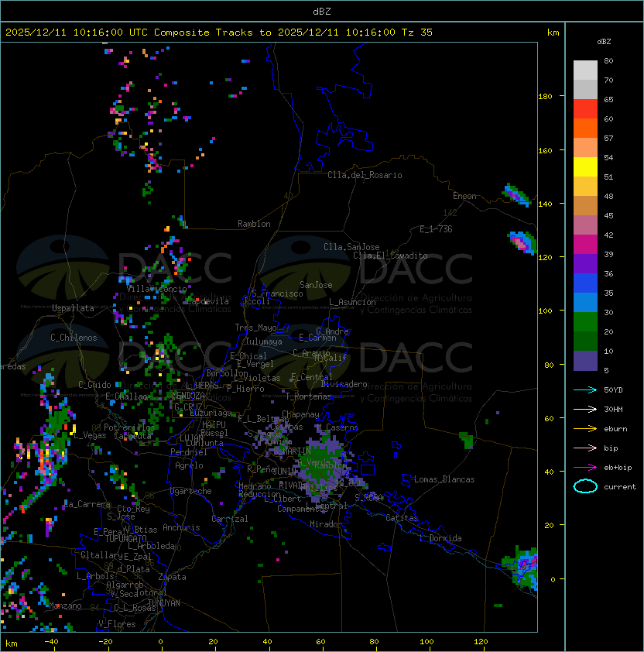This screenshot has height=652, width=644.
Task: Click the 'Lomas_Blancas' place label
Action: tap(444, 479)
